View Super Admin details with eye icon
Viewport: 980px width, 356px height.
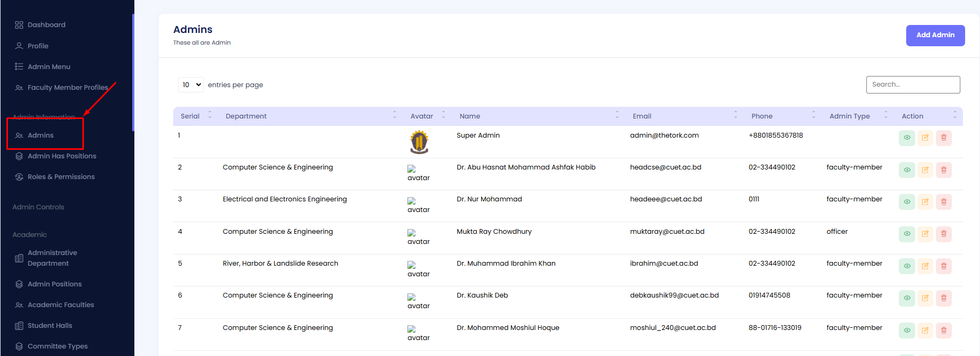click(x=907, y=138)
